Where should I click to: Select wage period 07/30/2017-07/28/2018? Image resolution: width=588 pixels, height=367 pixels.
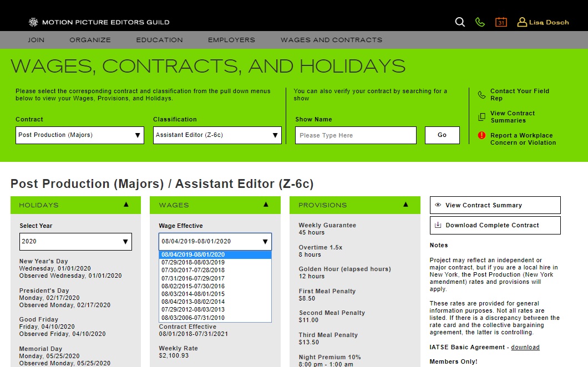[215, 271]
